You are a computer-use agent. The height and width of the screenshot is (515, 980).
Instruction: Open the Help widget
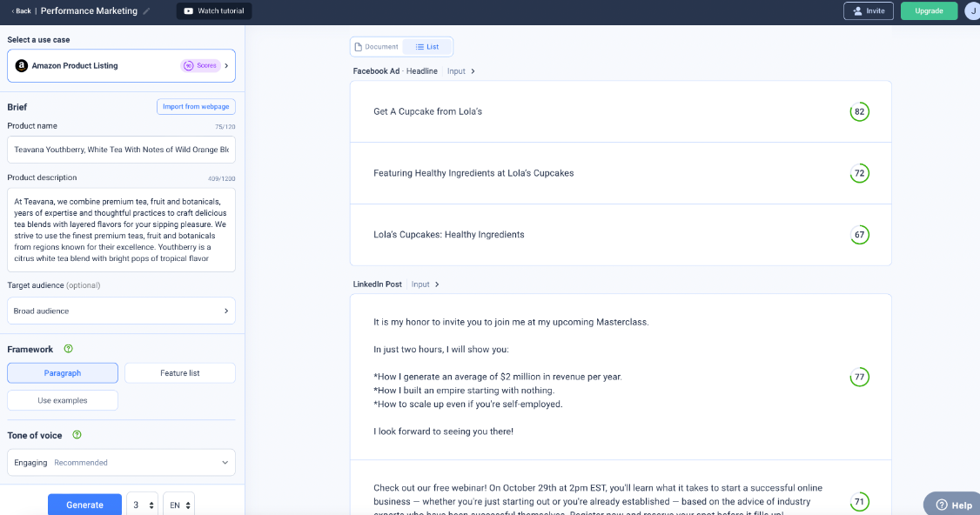(x=952, y=504)
